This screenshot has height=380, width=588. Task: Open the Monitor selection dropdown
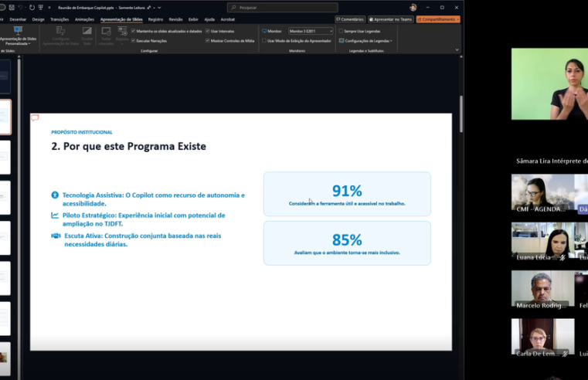coord(311,31)
